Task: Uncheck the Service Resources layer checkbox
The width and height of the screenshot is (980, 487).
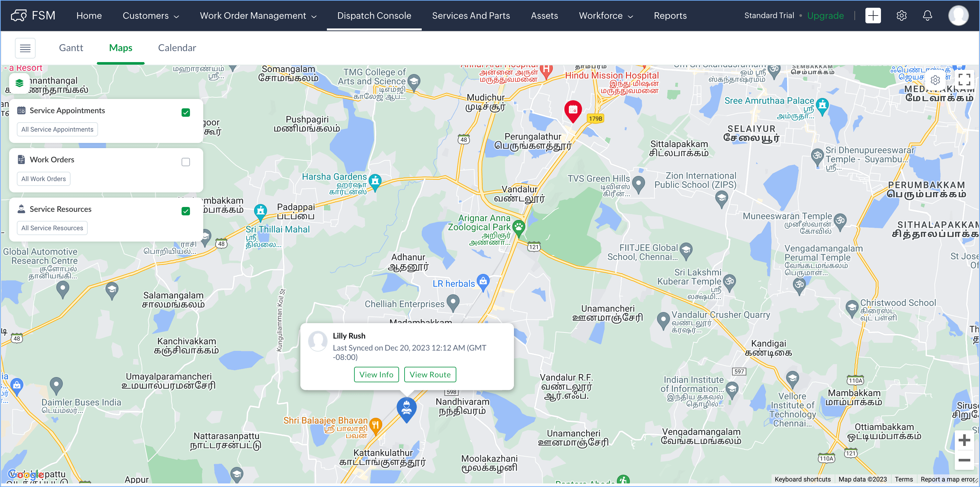Action: coord(186,211)
